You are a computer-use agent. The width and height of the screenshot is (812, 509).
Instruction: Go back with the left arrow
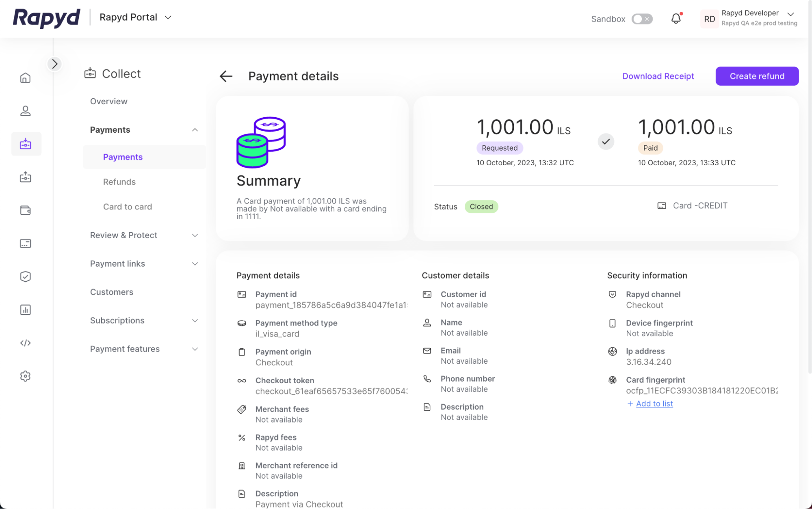[226, 76]
